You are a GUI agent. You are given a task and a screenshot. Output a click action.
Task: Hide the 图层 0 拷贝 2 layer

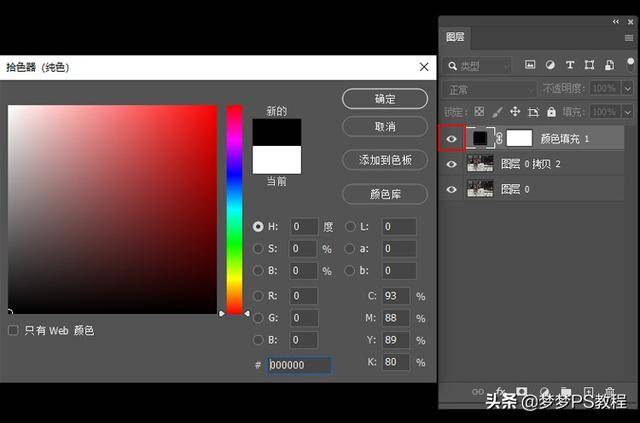point(451,164)
